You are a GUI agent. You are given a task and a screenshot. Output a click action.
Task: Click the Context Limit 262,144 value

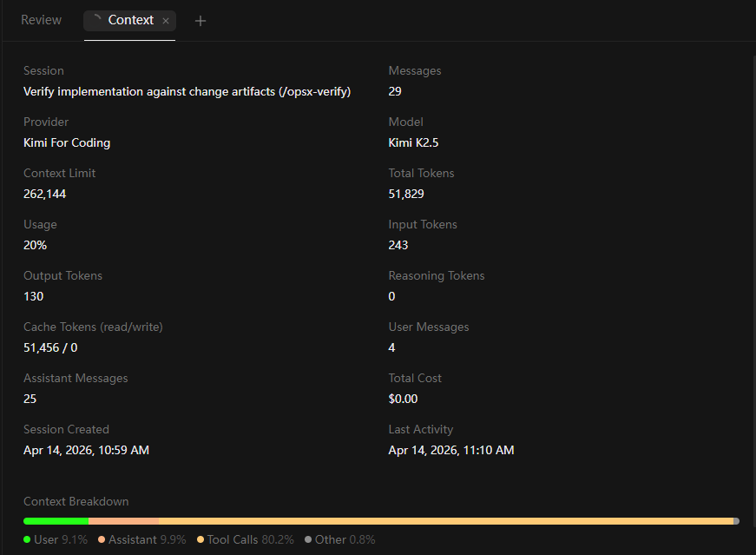(44, 194)
